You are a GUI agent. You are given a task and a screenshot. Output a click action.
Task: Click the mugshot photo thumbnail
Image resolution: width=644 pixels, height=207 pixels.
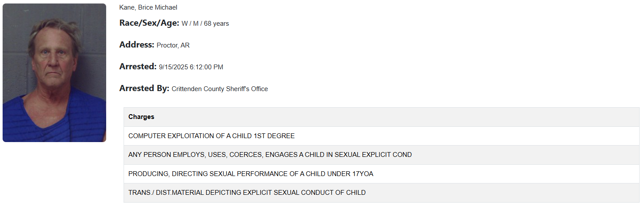pos(54,73)
